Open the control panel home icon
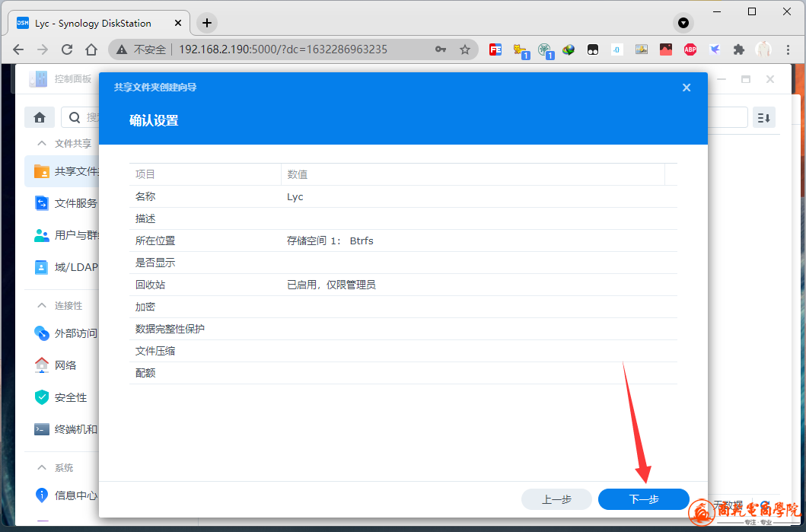The width and height of the screenshot is (806, 532). [x=40, y=118]
